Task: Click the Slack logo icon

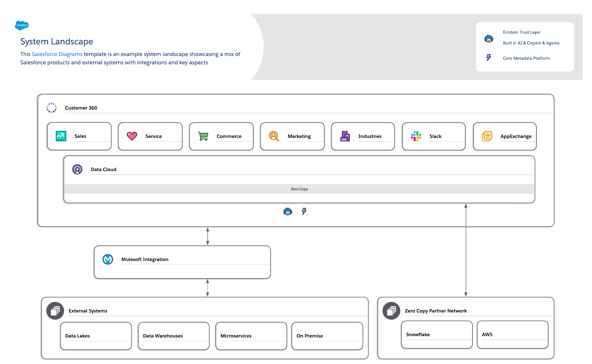Action: coord(416,136)
